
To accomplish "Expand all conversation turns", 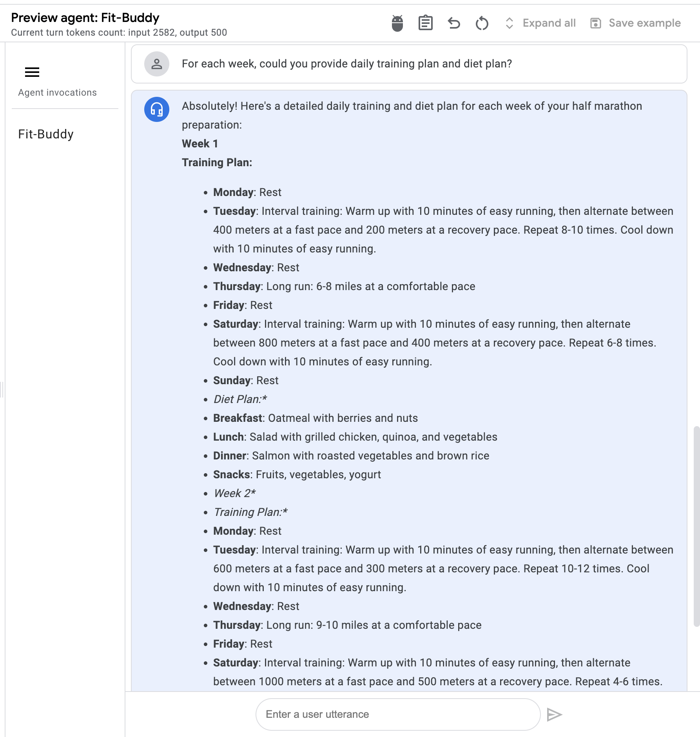I will pyautogui.click(x=548, y=23).
